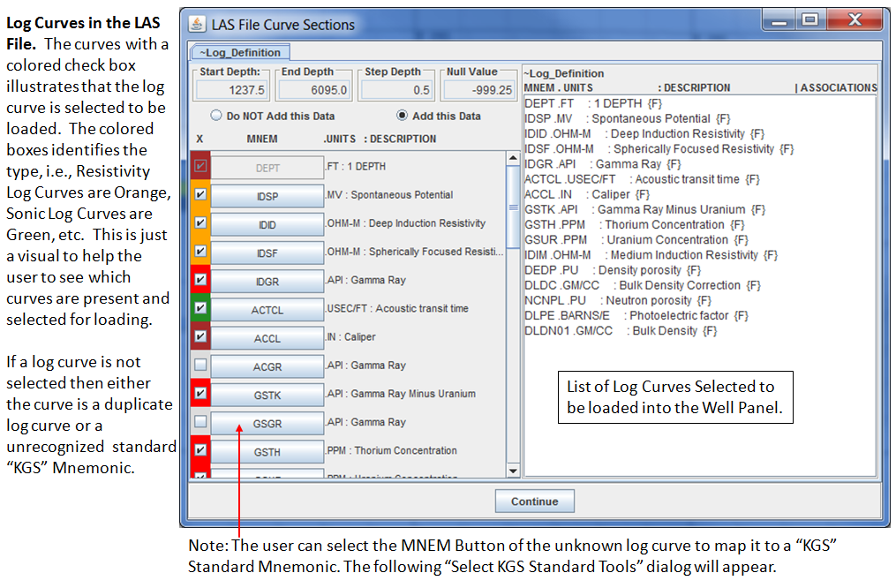Click the Null Value field showing -999.25
The width and height of the screenshot is (896, 588).
pos(478,90)
